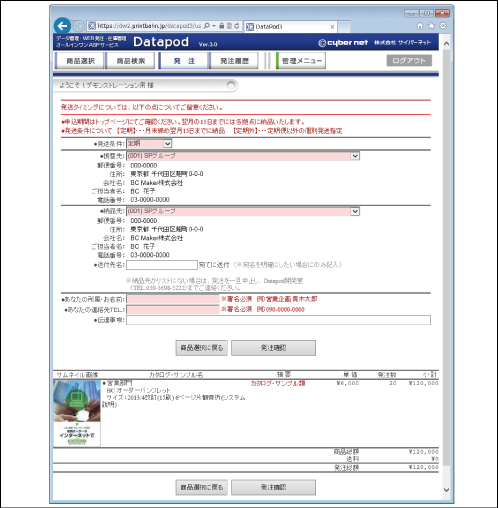The image size is (498, 508).
Task: Click the cyber net logo
Action: tap(343, 43)
